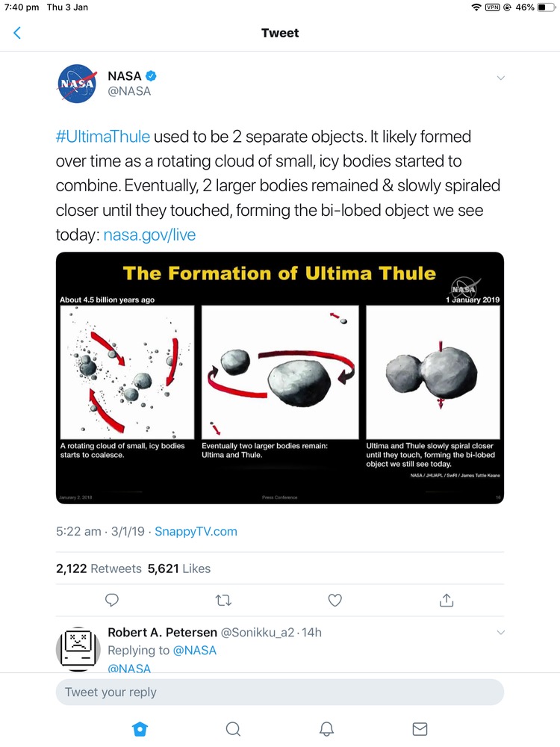Viewport: 560px width, 747px height.
Task: Tap the Tweet your reply field
Action: 280,692
